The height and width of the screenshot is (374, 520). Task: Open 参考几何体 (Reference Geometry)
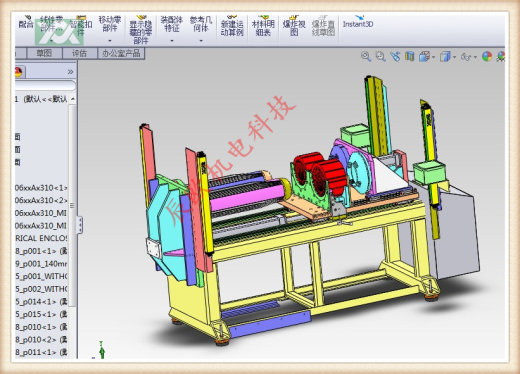coord(201,24)
